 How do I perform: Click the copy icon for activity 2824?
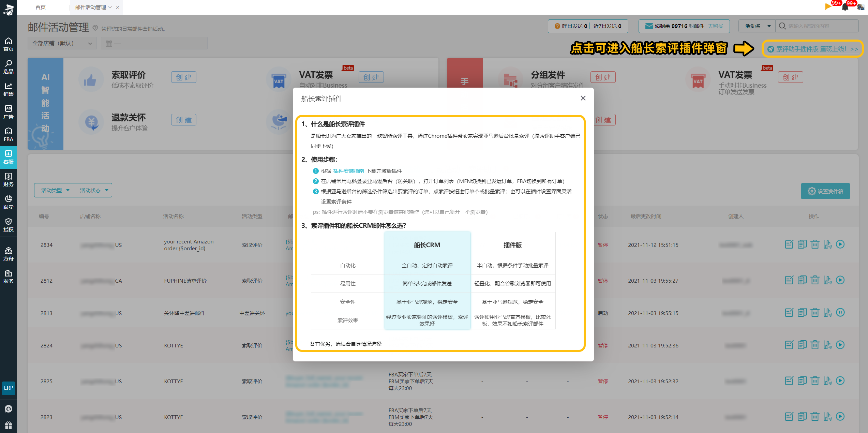click(802, 345)
